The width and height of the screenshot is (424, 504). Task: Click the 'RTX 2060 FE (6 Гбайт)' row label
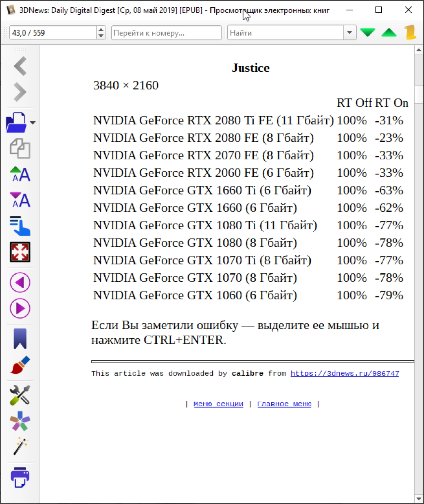pyautogui.click(x=204, y=173)
